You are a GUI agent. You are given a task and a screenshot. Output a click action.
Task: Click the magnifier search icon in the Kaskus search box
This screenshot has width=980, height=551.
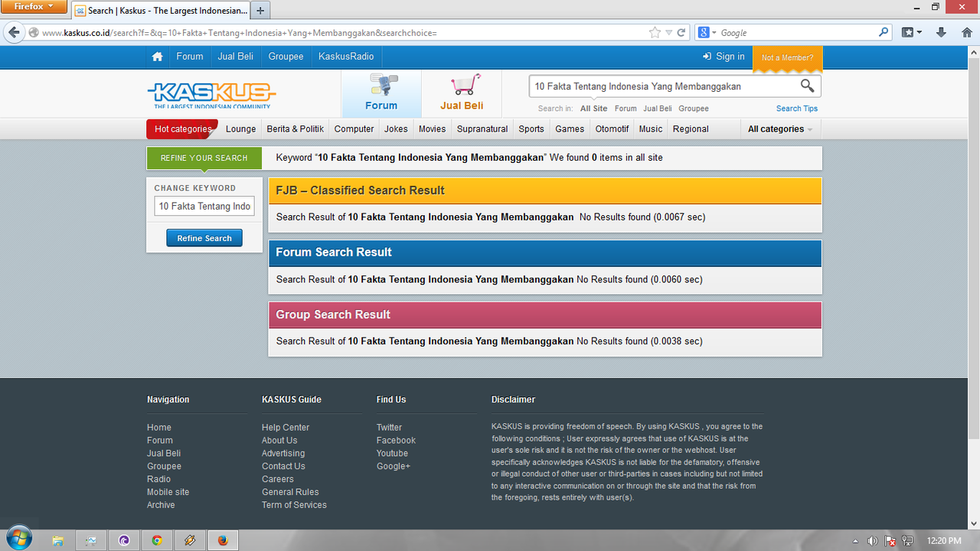click(x=808, y=86)
